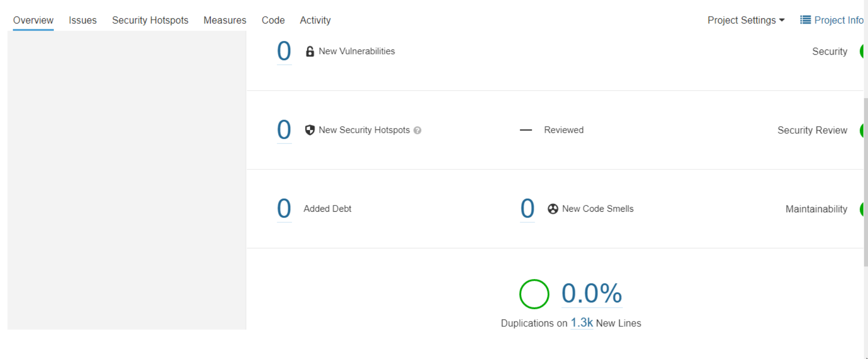This screenshot has width=868, height=359.
Task: Click the green duplications circle indicator
Action: point(534,294)
